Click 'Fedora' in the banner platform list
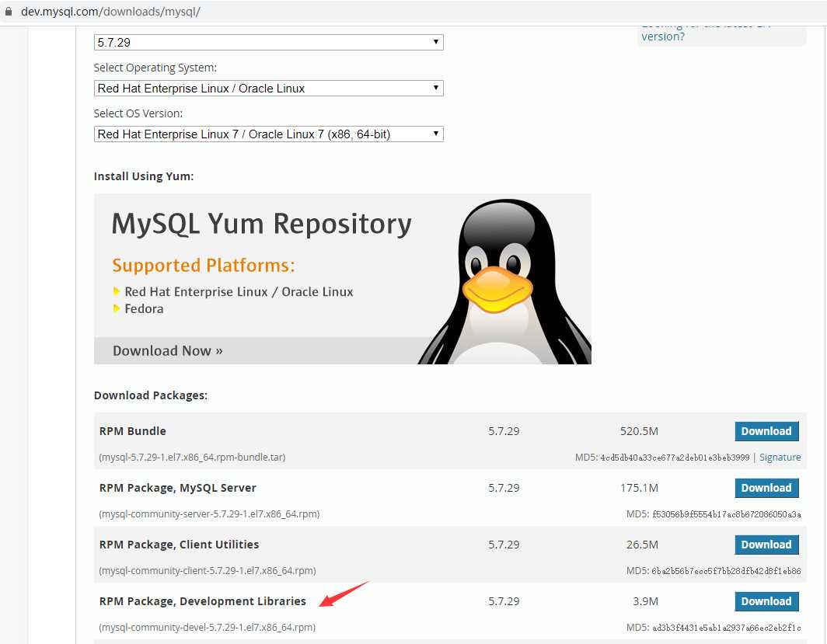Viewport: 827px width, 644px height. (144, 309)
